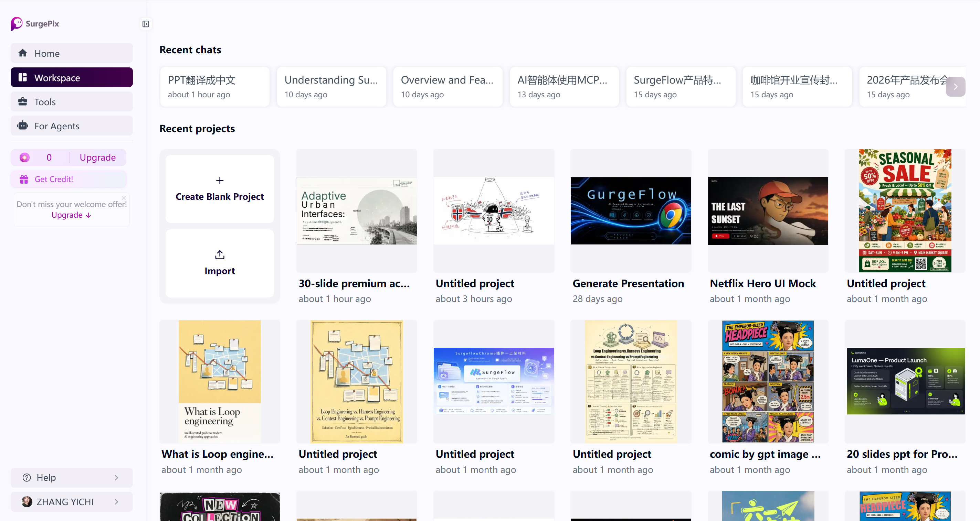Follow the Upgrade link in welcome offer
Viewport: 980px width, 521px height.
click(71, 215)
